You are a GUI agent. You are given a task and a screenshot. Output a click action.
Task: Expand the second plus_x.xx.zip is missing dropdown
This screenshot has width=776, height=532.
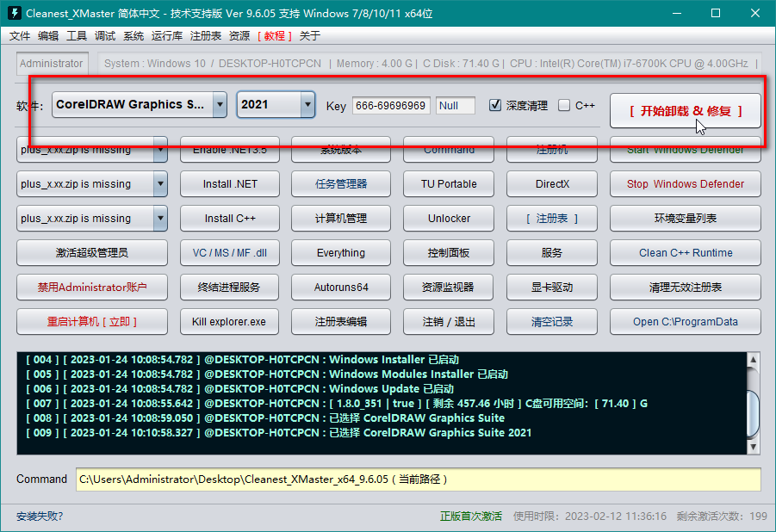click(160, 183)
